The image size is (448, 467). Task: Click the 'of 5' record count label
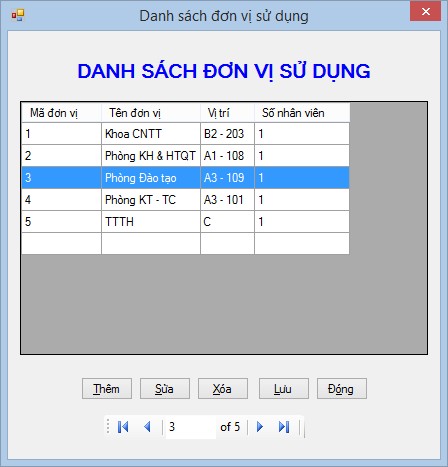coord(230,427)
